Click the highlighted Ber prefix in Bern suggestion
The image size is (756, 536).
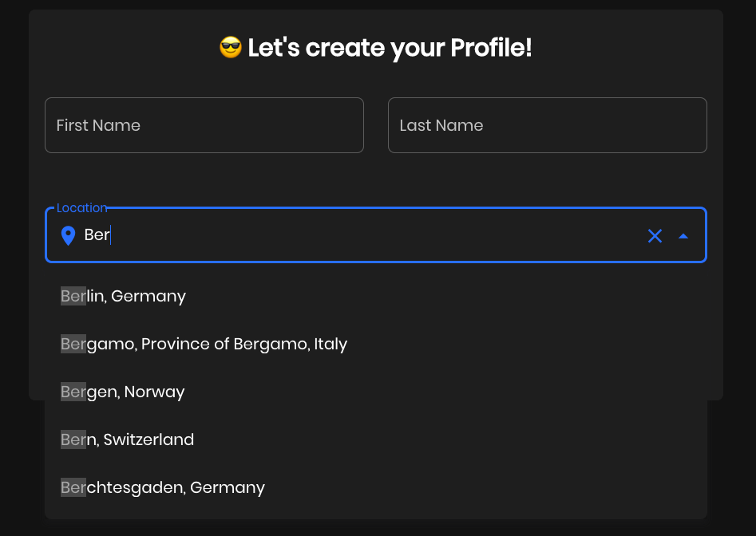coord(73,439)
